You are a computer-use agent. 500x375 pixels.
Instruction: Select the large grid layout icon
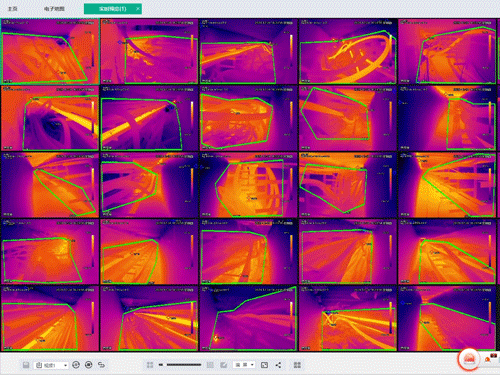(x=210, y=365)
